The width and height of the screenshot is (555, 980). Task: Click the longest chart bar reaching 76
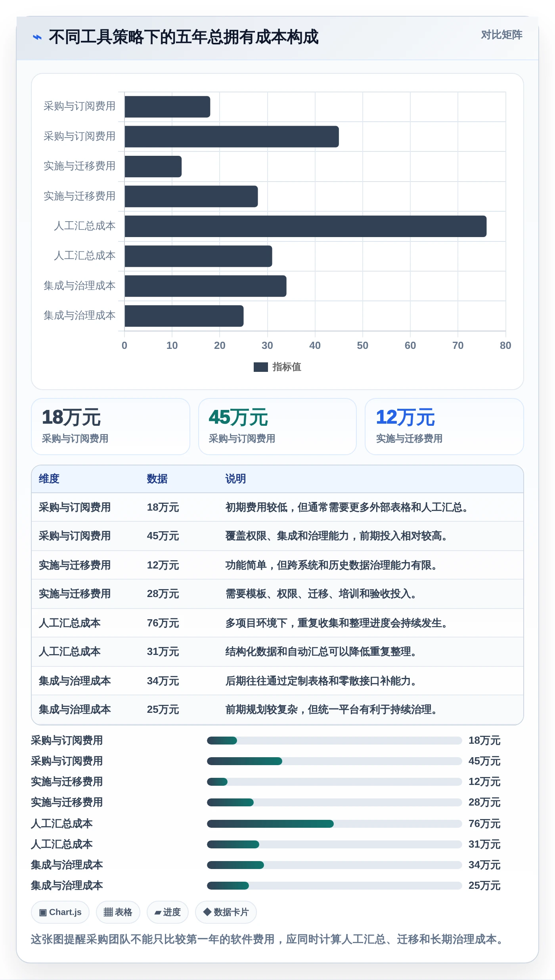pos(305,226)
